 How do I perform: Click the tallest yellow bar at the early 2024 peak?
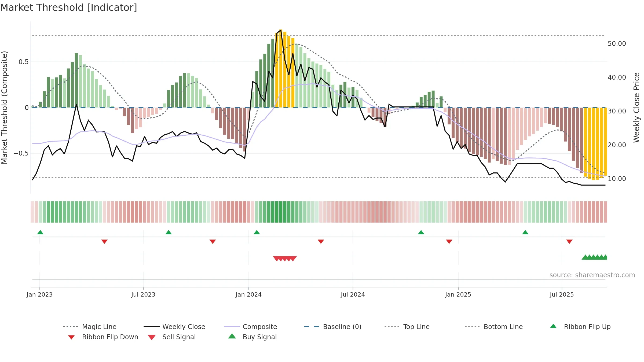281,68
